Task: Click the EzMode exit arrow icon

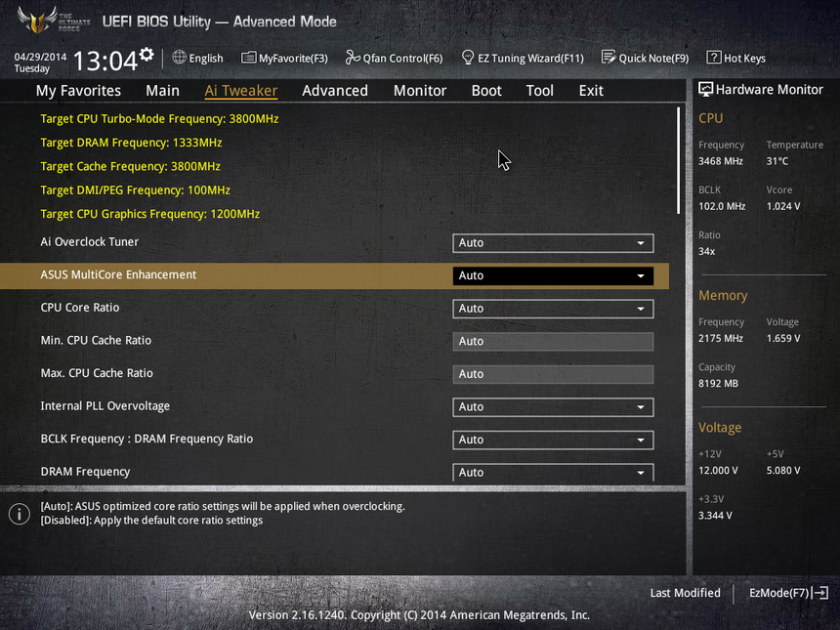Action: [820, 593]
